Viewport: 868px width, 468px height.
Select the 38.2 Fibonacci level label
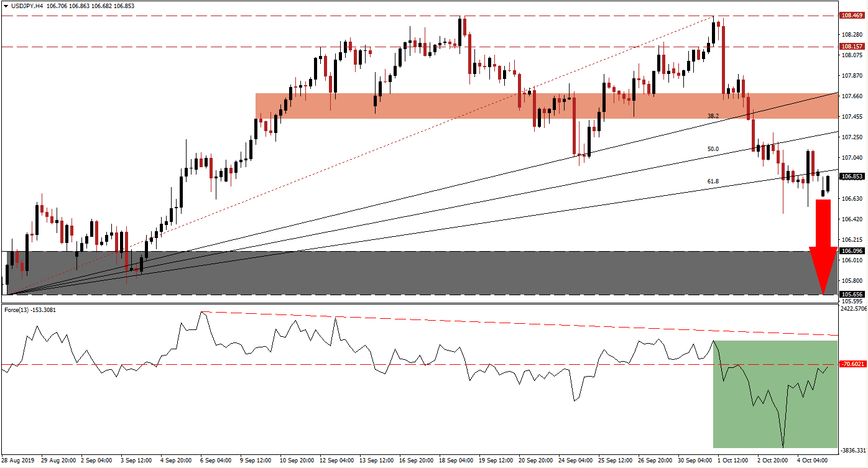[712, 116]
